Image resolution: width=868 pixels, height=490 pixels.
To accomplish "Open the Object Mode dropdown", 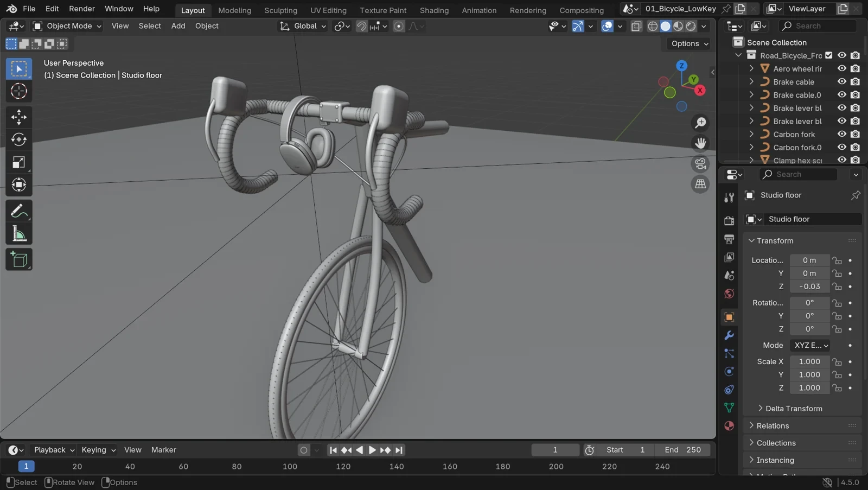I will [x=67, y=26].
